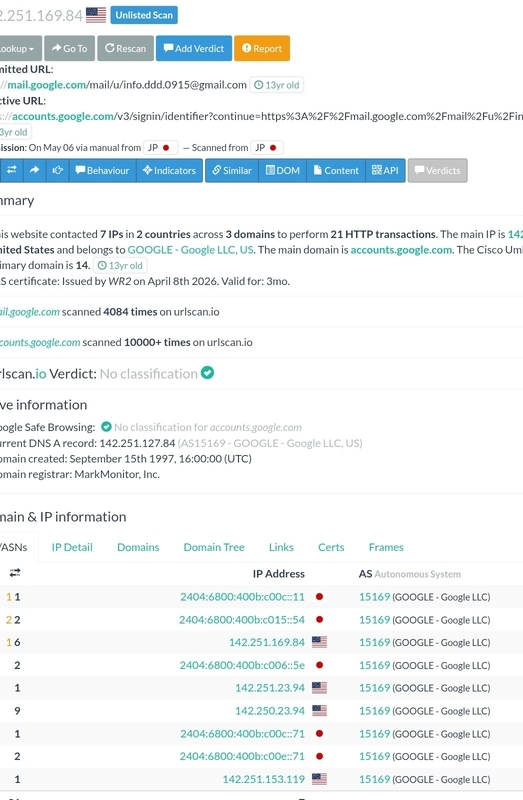Click mail.google.com scanned 4084 times link
Viewport: 523px width, 800px height.
pos(30,312)
